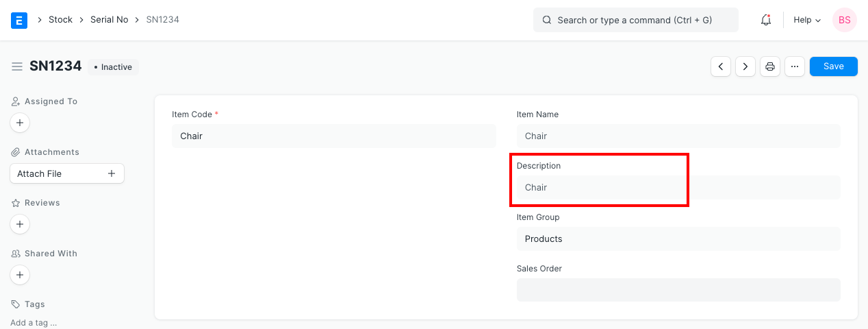
Task: Click the Attach File button
Action: (x=66, y=173)
